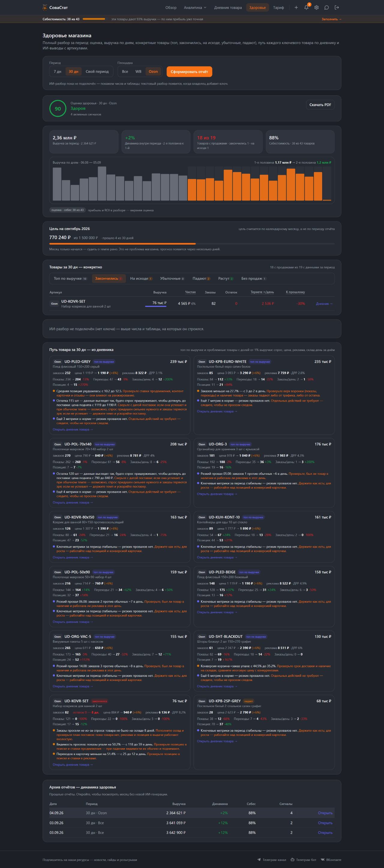Open Дневник link for UD-KOVR-SET row
384x868 pixels.
(324, 304)
